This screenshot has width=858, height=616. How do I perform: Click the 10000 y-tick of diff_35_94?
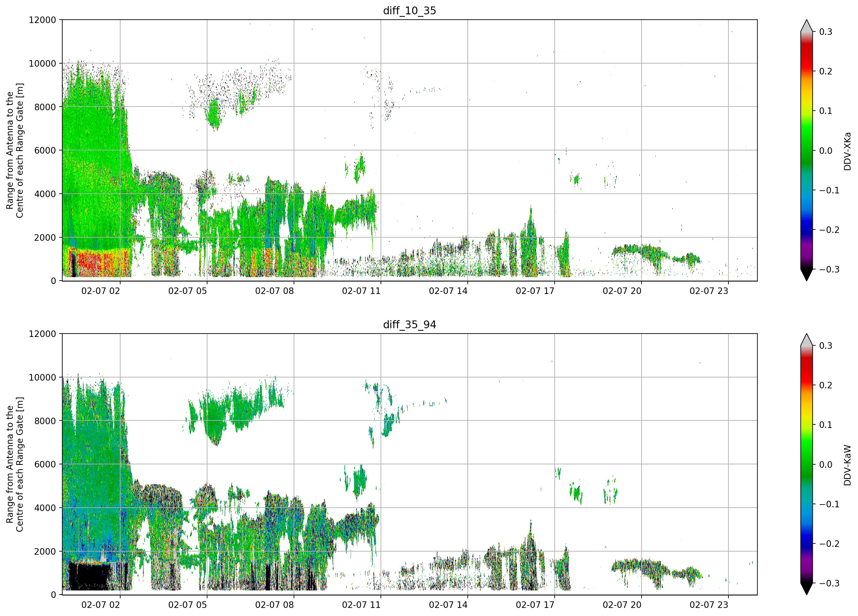click(x=42, y=378)
